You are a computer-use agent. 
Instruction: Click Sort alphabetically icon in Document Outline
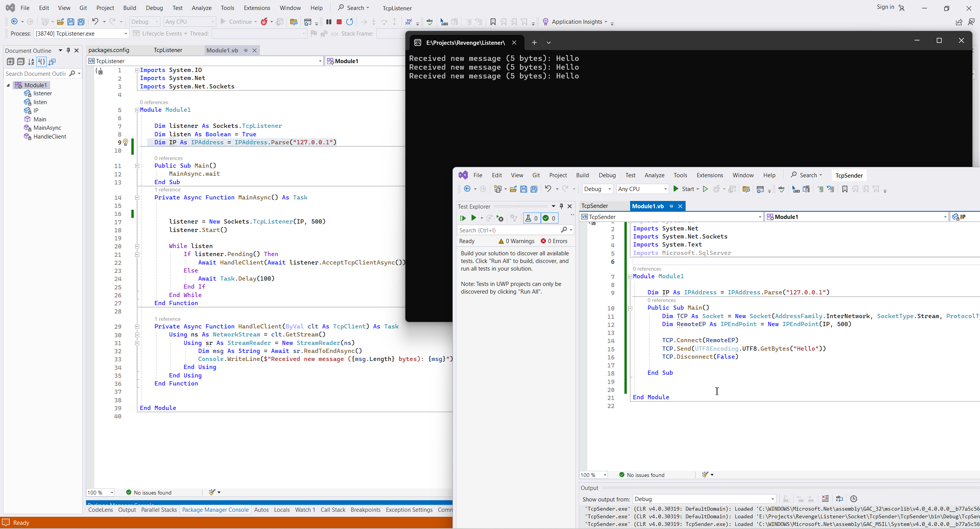pos(31,62)
